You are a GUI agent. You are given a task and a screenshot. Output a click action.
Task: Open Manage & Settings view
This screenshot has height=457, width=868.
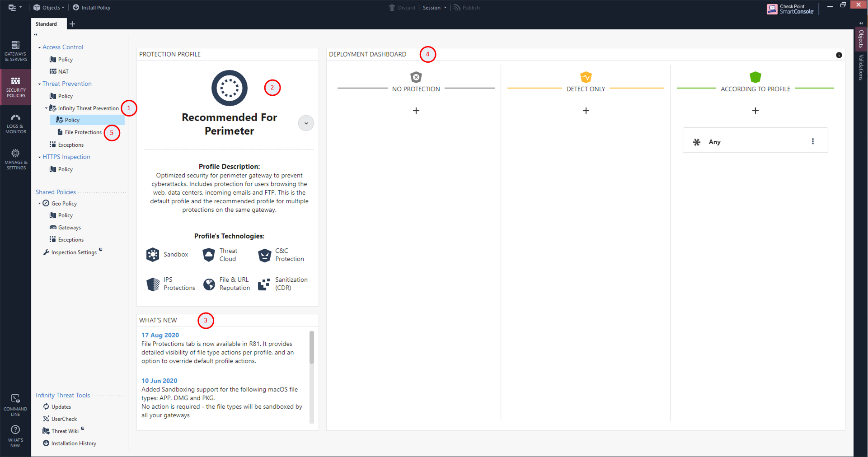tap(15, 159)
